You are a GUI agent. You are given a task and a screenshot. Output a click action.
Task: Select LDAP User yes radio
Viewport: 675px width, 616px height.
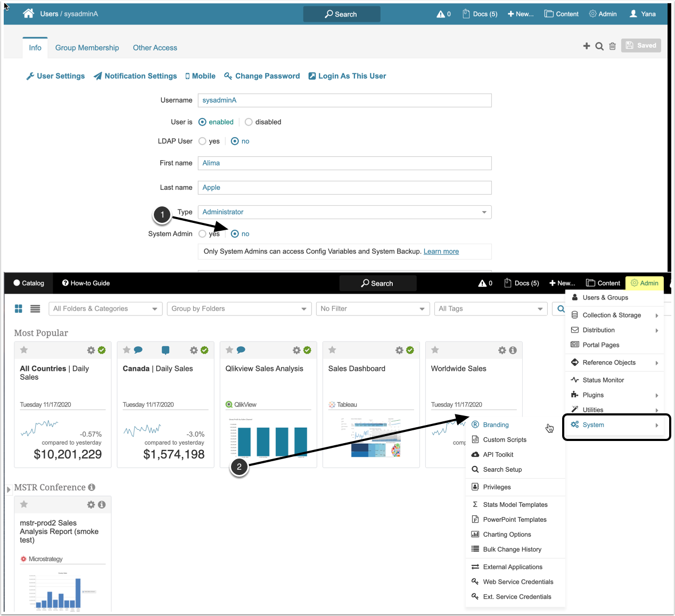pyautogui.click(x=202, y=141)
